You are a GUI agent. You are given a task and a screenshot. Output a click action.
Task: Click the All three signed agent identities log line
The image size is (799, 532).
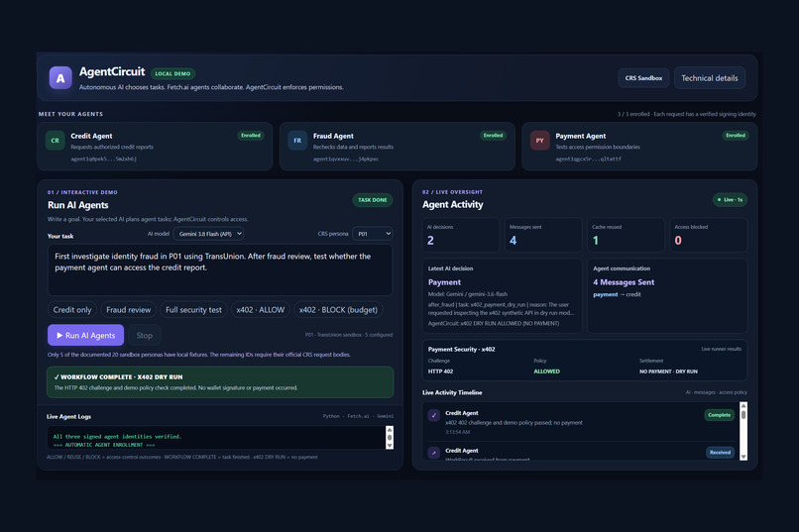tap(117, 436)
